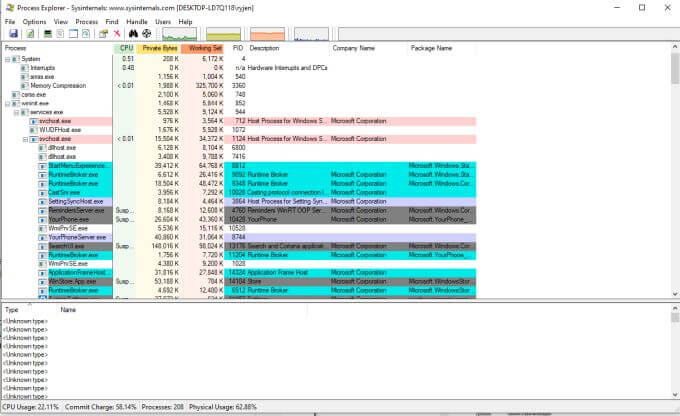Screen dimensions: 680x416
Task: Click the binoculars Find Handle icon
Action: (x=134, y=33)
